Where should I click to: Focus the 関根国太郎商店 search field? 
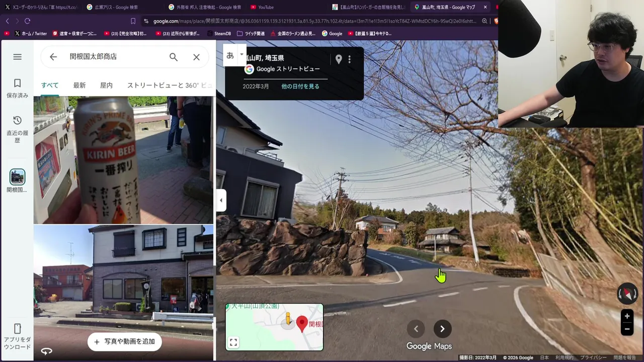[115, 57]
